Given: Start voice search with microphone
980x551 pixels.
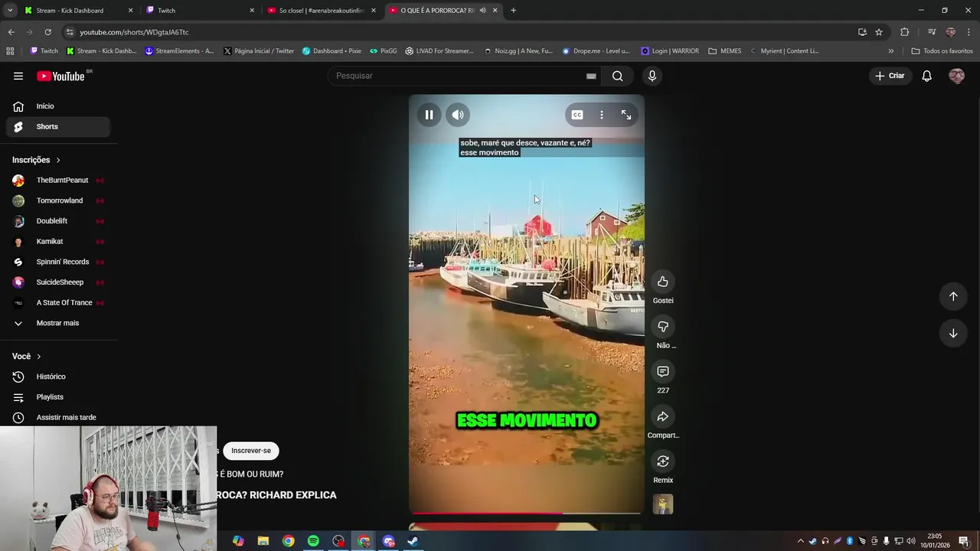Looking at the screenshot, I should pos(652,76).
